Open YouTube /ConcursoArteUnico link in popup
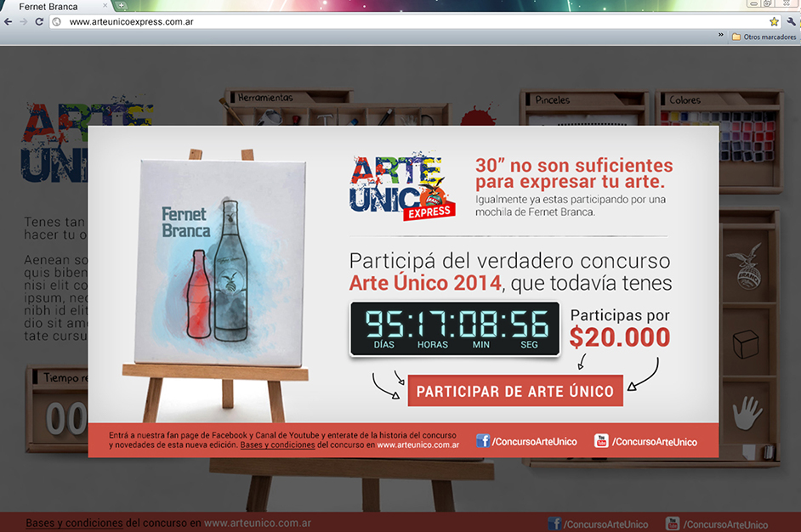801x532 pixels. 655,442
